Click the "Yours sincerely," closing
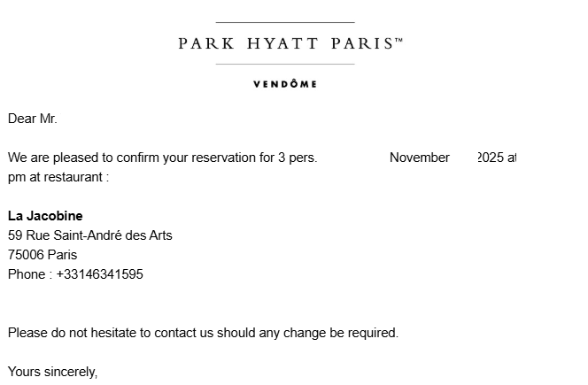The height and width of the screenshot is (385, 588). click(53, 372)
